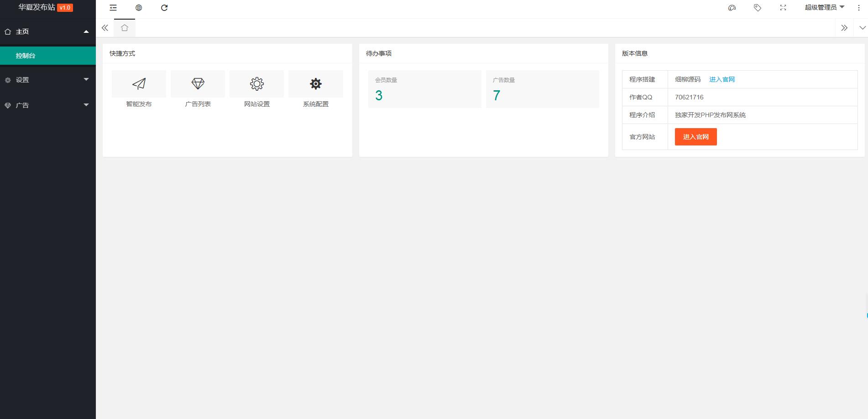Expand the 设置 sidebar menu
868x419 pixels.
pos(47,80)
